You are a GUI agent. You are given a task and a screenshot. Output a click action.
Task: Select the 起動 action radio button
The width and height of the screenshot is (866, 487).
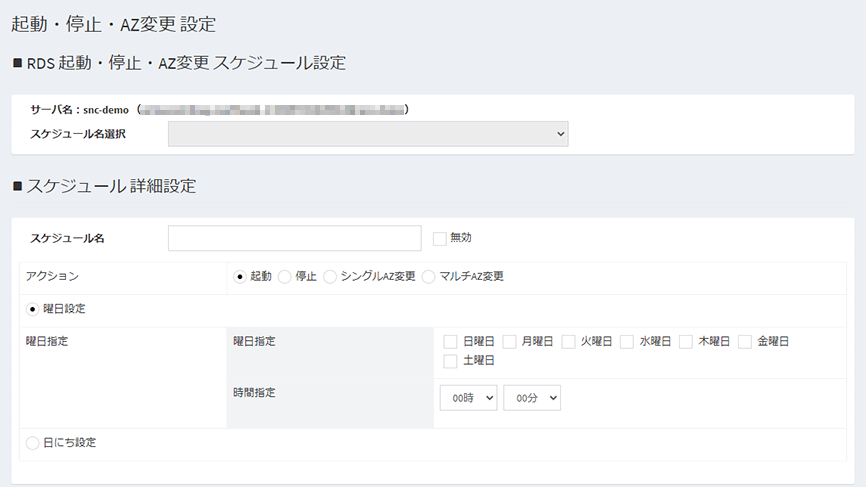(x=240, y=277)
